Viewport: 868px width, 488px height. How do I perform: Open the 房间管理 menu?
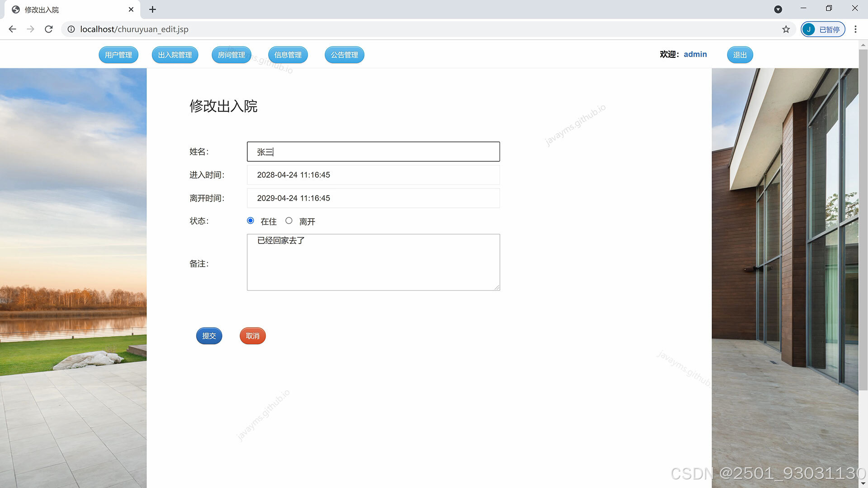coord(231,55)
